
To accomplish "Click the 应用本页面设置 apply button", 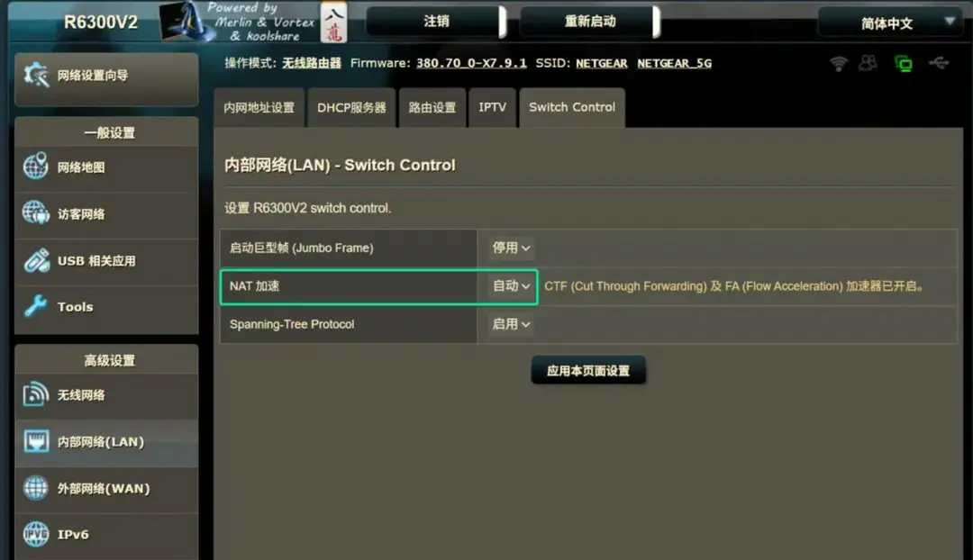I will (x=588, y=370).
